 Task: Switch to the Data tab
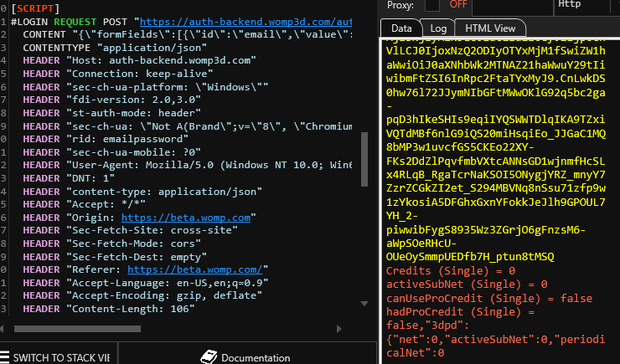point(401,28)
